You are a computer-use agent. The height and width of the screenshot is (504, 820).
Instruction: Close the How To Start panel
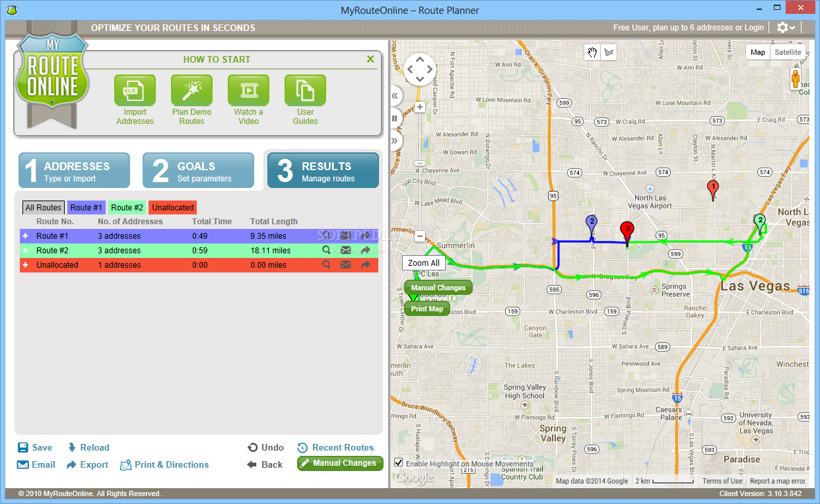370,59
